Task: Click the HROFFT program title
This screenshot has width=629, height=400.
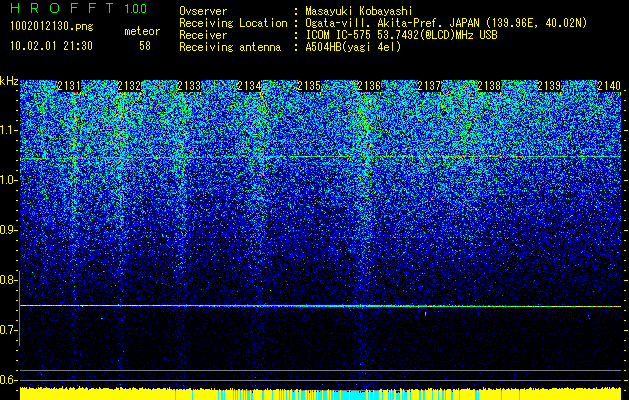Action: (x=63, y=8)
